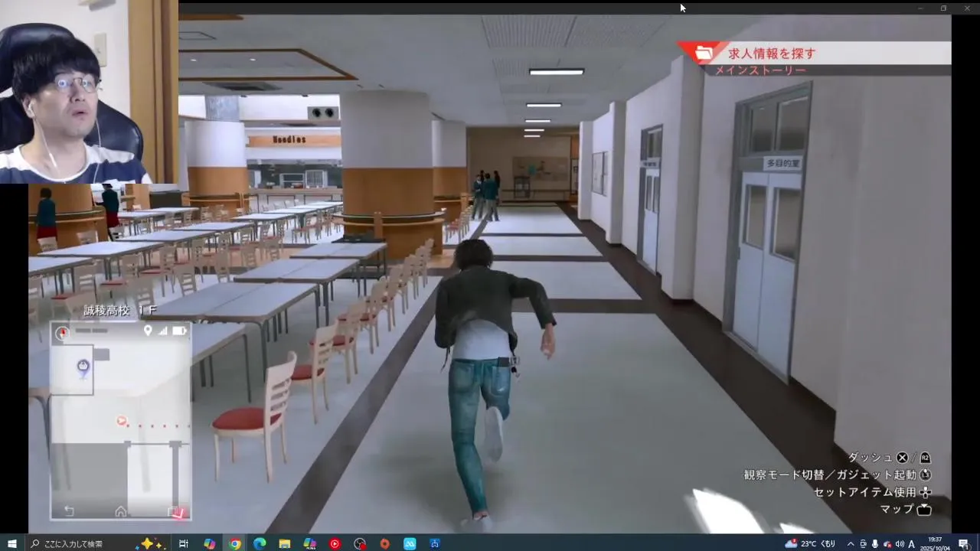Open Copilot from the taskbar
The height and width of the screenshot is (551, 980).
pyautogui.click(x=209, y=543)
